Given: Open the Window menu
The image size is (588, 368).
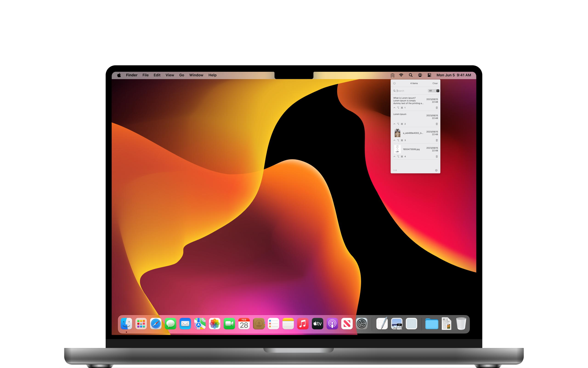Looking at the screenshot, I should pos(196,75).
